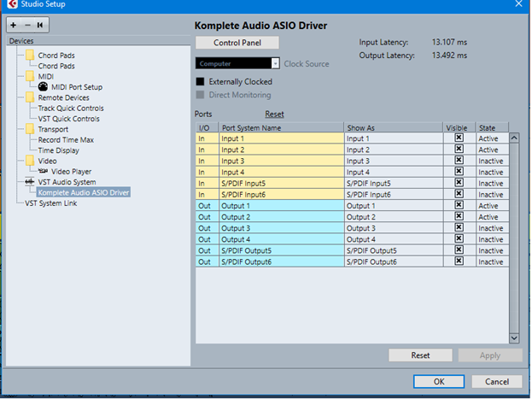Select Time Display item
This screenshot has height=399, width=532.
pyautogui.click(x=58, y=150)
